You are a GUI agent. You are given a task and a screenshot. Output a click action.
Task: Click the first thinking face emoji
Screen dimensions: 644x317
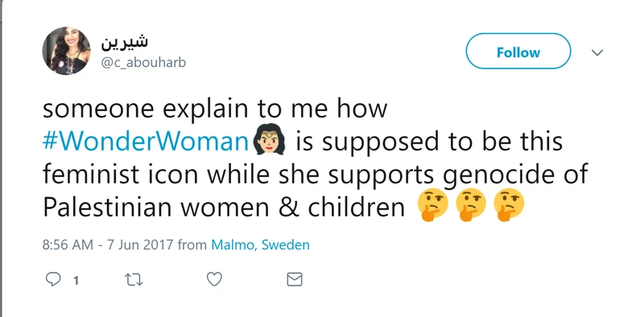point(432,205)
